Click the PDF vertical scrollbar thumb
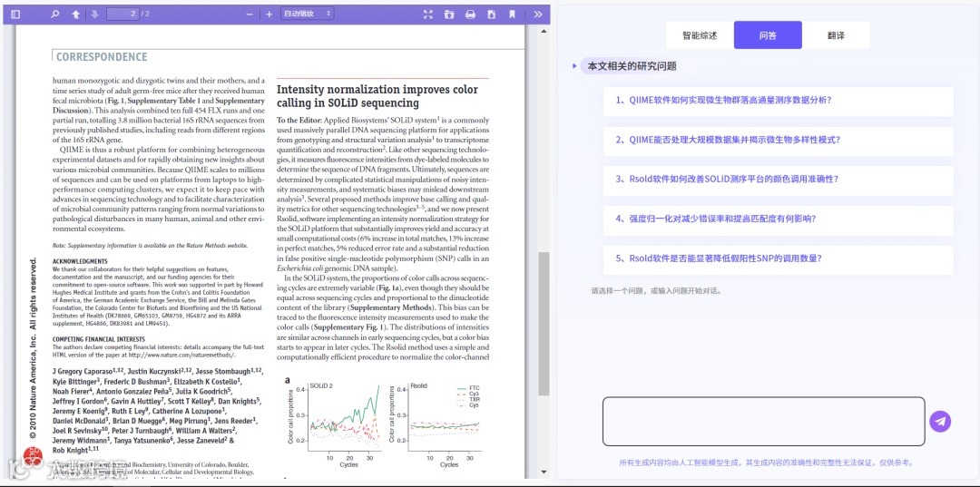 544,324
